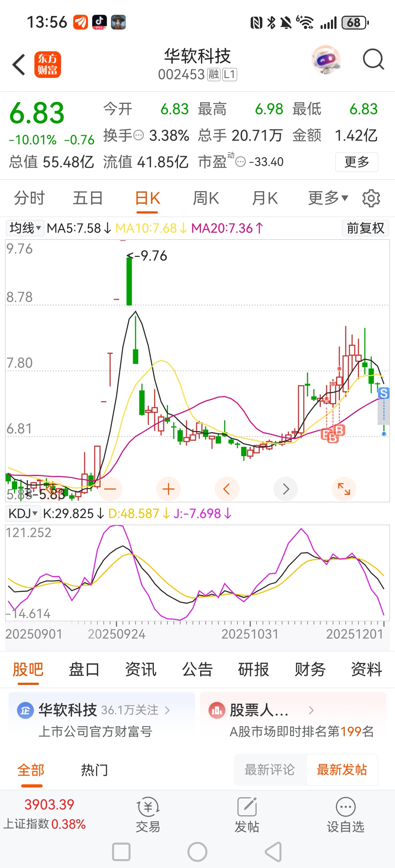Image resolution: width=395 pixels, height=868 pixels.
Task: Switch to 月K chart tab
Action: point(265,198)
